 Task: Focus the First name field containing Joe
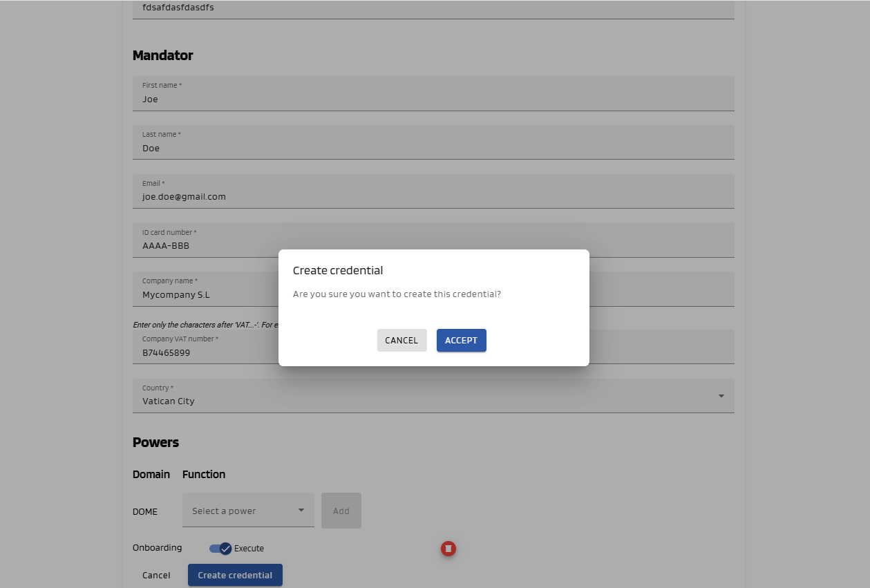[433, 94]
